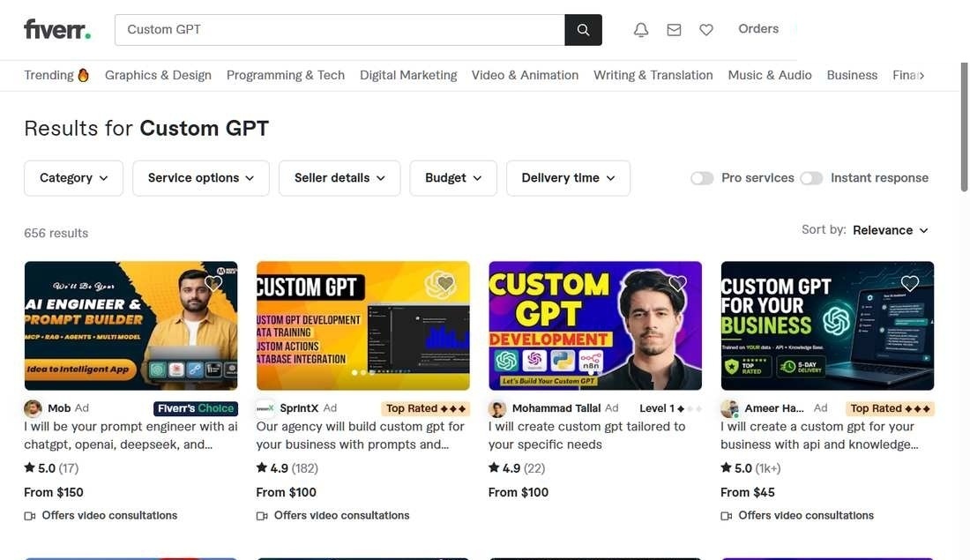Save Mob's gig with heart icon
970x560 pixels.
coord(213,283)
